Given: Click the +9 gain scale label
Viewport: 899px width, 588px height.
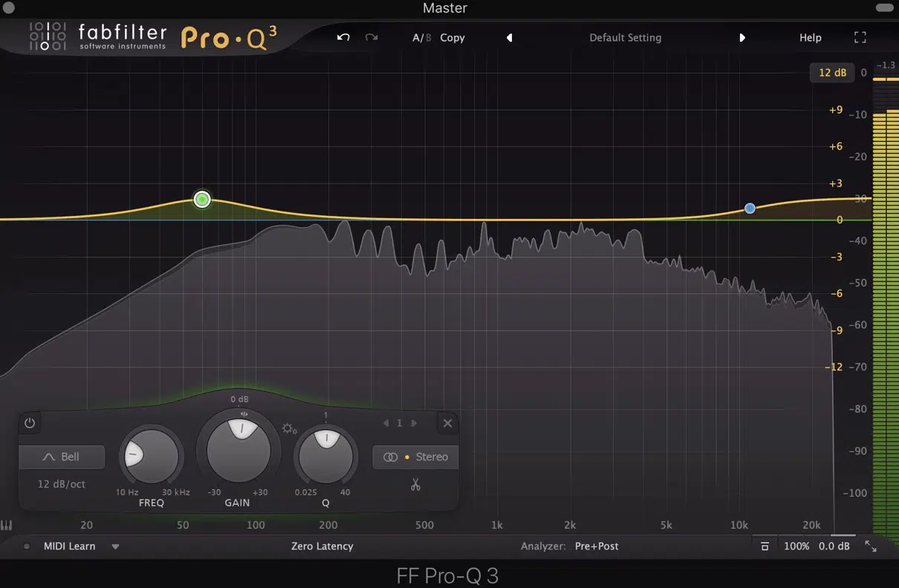Looking at the screenshot, I should click(x=836, y=110).
